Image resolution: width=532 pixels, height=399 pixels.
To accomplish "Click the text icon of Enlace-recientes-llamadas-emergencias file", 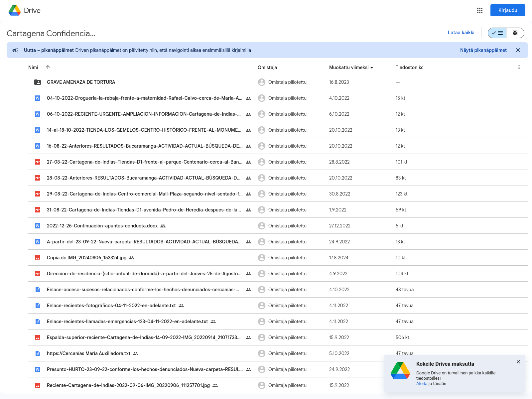I will (x=38, y=322).
